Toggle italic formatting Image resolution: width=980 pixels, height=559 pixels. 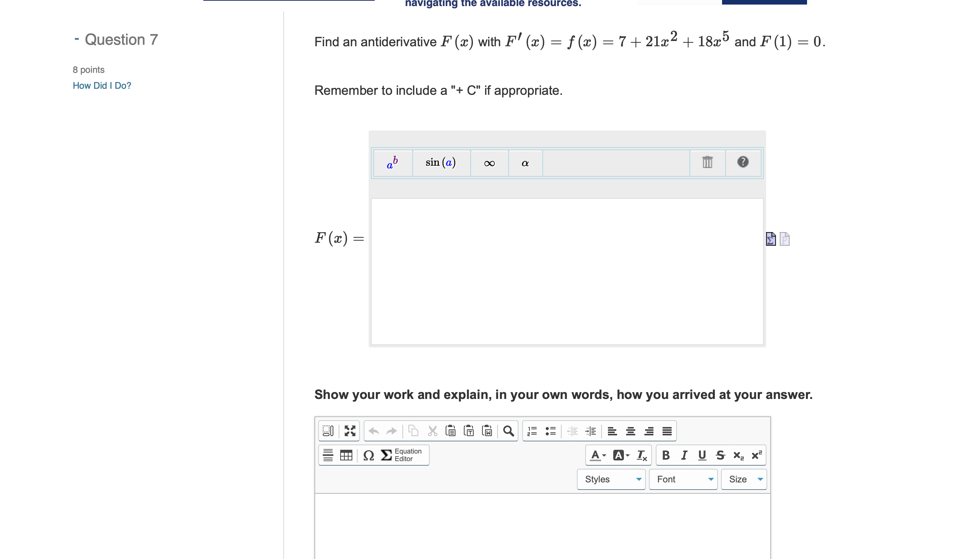point(683,455)
